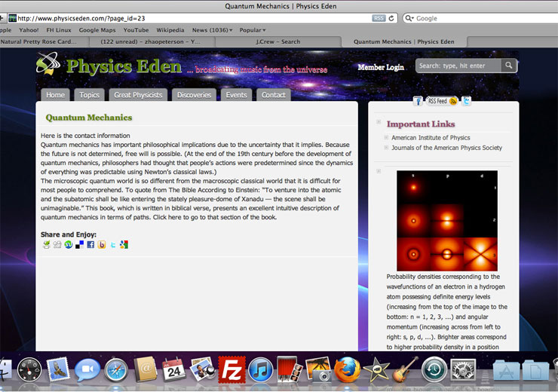Open Firefox from the dock
This screenshot has width=558, height=392.
point(347,369)
